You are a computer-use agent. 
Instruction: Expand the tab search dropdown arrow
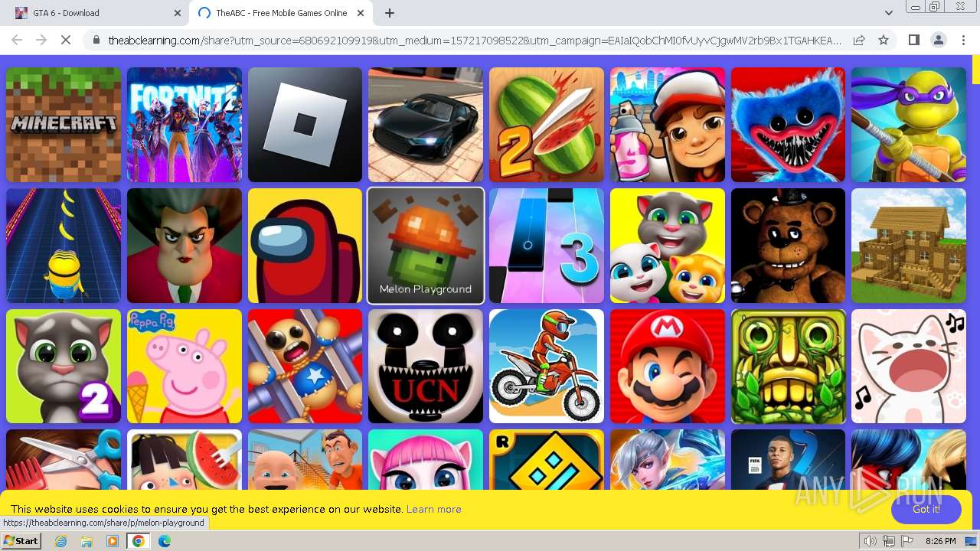click(888, 13)
